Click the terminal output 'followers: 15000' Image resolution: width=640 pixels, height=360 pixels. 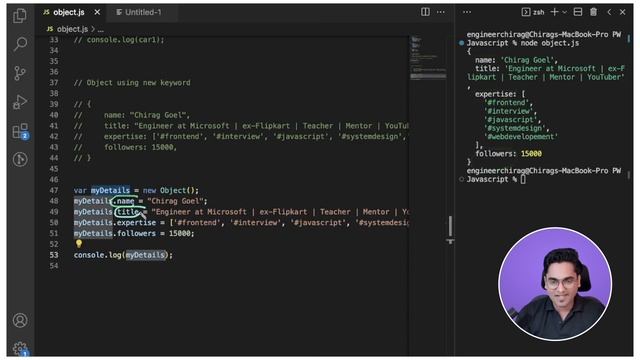[x=508, y=153]
